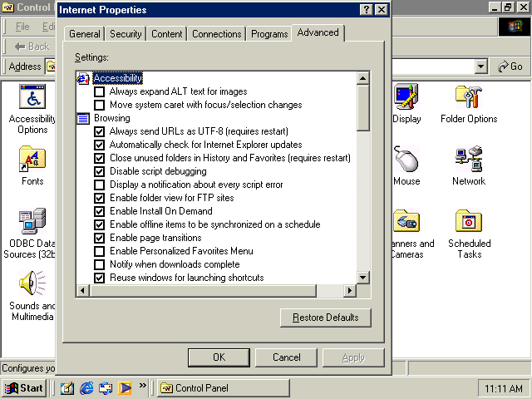Enable Move system caret with focus/selection changes
The height and width of the screenshot is (399, 532).
tap(99, 105)
